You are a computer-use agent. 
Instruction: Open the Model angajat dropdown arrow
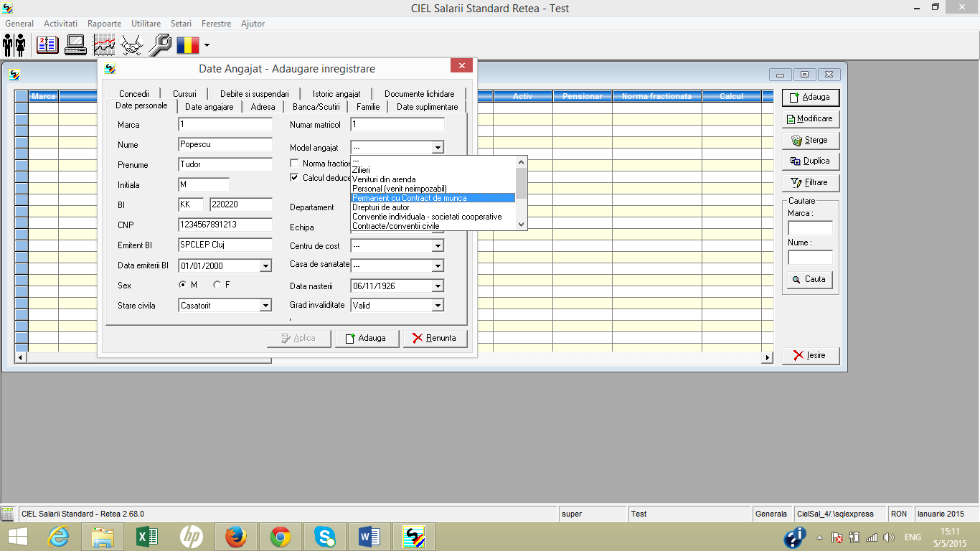pyautogui.click(x=438, y=147)
